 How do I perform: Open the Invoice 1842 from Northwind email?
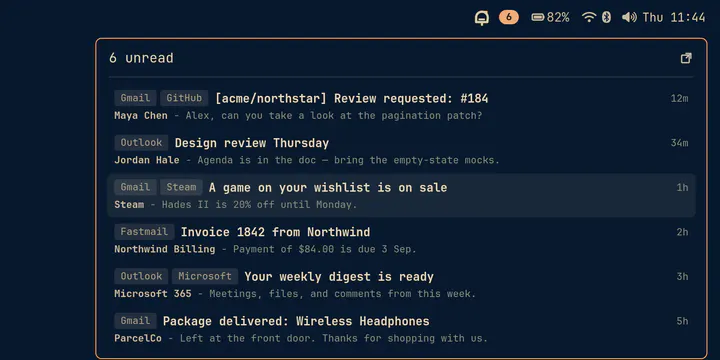401,240
